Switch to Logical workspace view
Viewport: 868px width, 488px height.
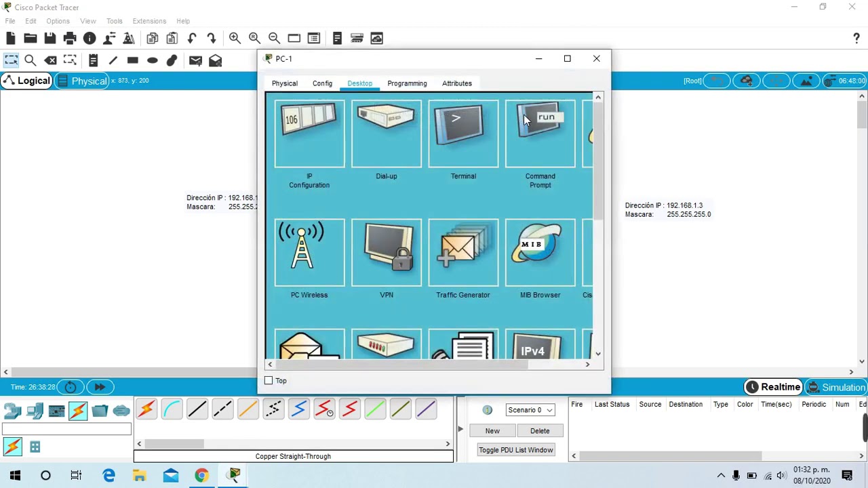coord(26,81)
